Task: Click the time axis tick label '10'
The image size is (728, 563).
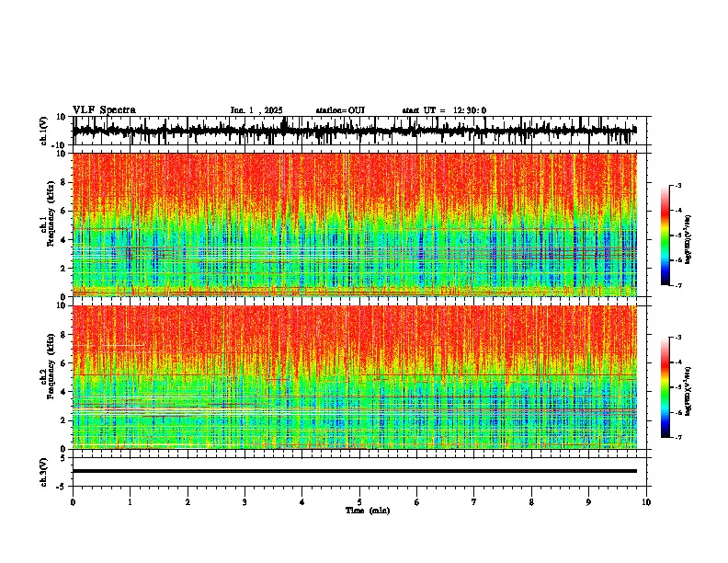Action: (646, 502)
